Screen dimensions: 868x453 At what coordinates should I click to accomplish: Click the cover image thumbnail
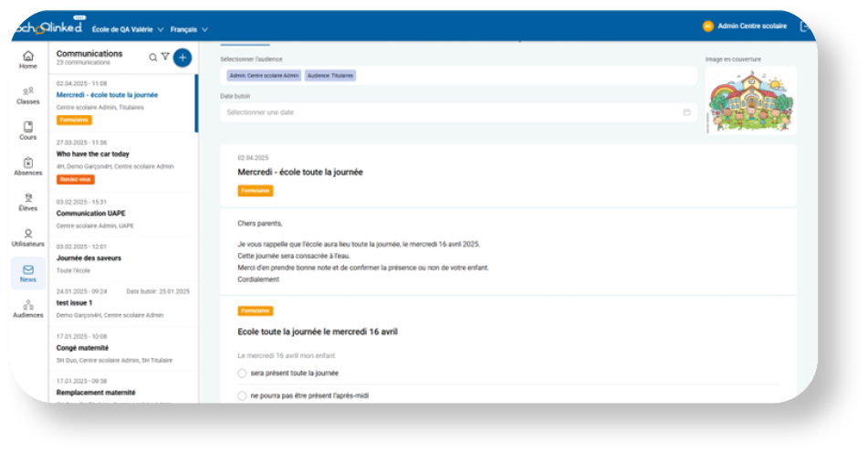click(x=750, y=100)
